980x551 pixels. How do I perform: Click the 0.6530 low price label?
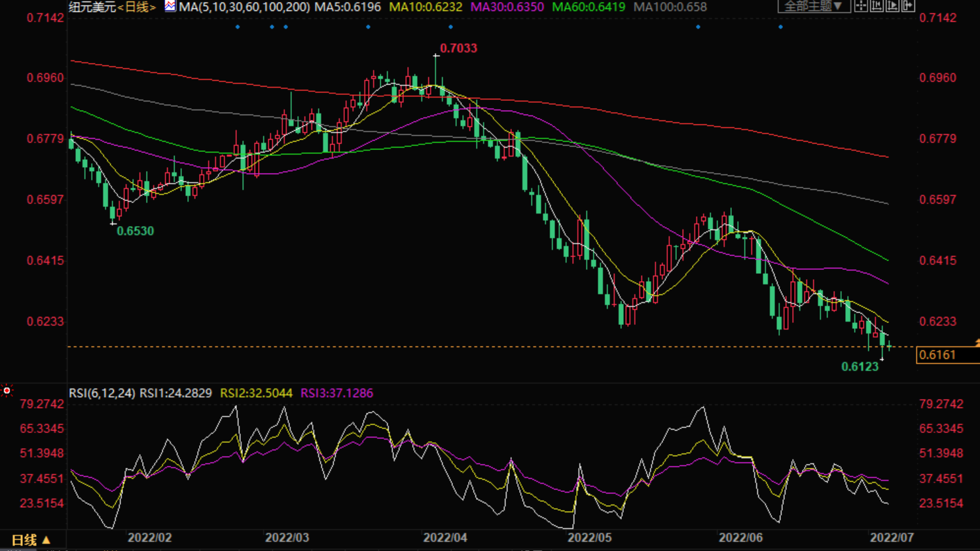(136, 231)
